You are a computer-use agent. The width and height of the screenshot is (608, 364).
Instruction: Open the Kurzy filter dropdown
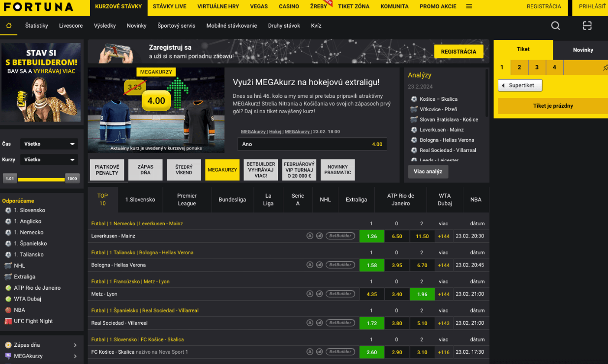point(49,160)
